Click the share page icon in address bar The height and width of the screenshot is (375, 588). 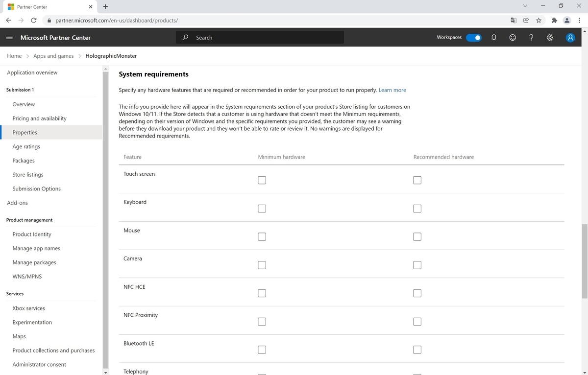point(526,20)
